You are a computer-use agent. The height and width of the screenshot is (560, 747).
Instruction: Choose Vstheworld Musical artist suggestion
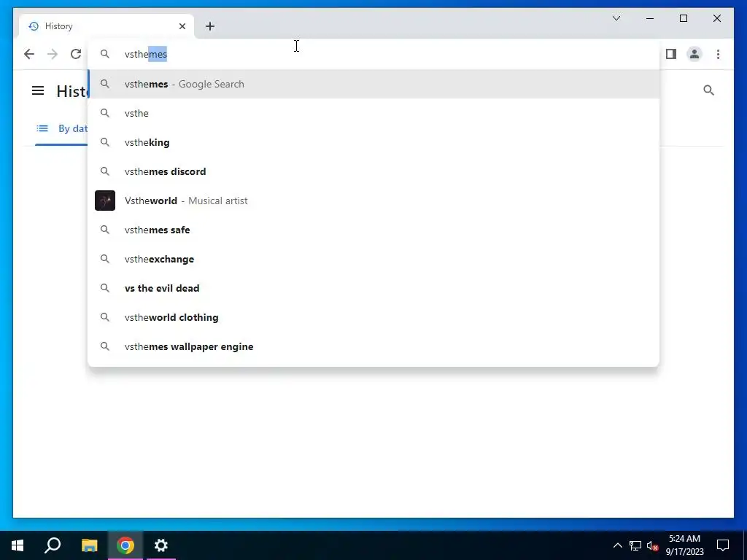(x=373, y=201)
